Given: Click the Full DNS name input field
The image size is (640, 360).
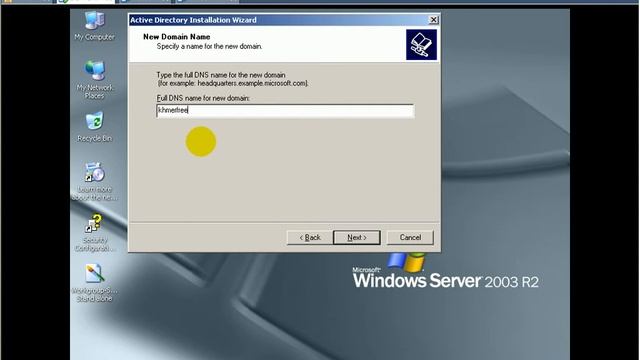Looking at the screenshot, I should (x=285, y=111).
